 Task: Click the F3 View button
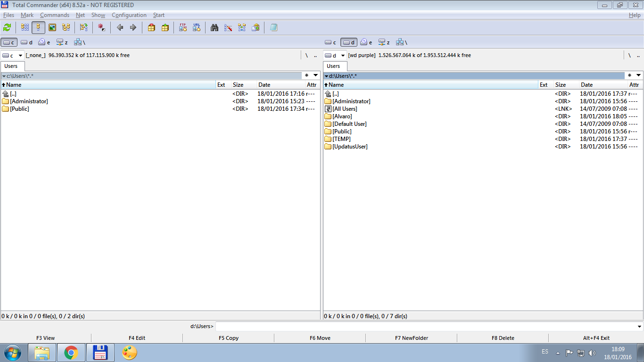coord(46,338)
